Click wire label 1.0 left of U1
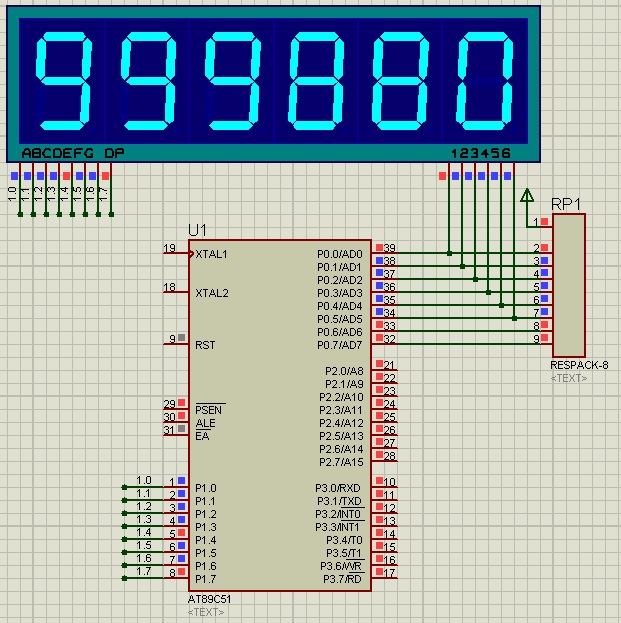The image size is (621, 623). (144, 480)
